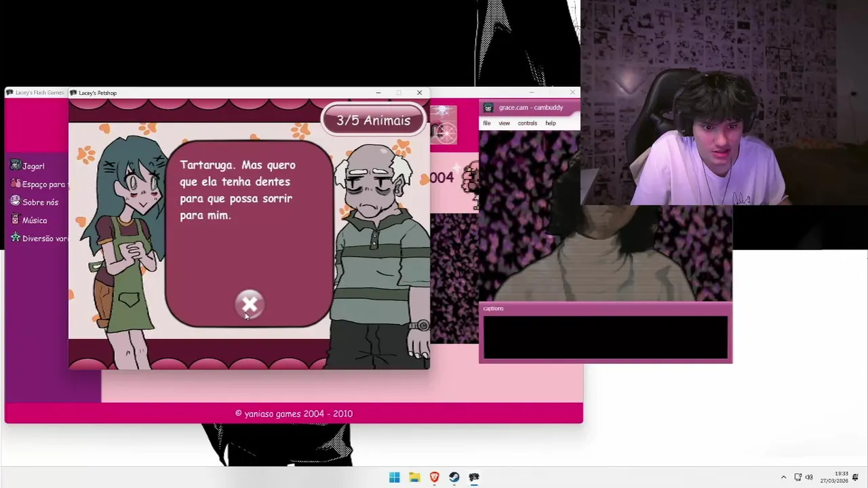The height and width of the screenshot is (488, 868).
Task: Open the controls menu in cambuddy
Action: click(x=527, y=123)
